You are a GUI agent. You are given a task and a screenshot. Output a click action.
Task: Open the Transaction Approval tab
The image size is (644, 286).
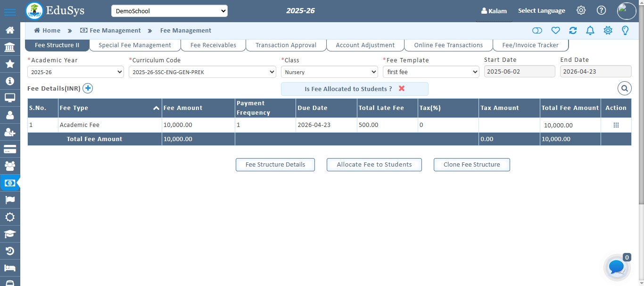pos(286,45)
